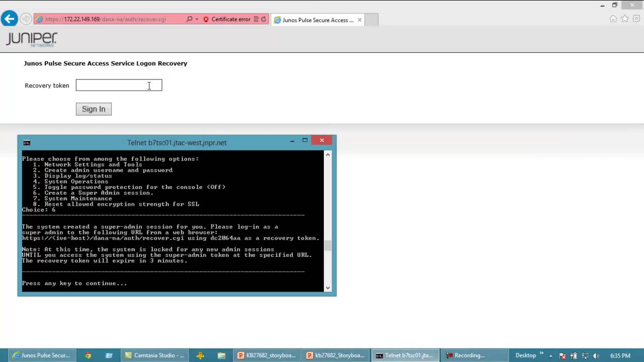Refresh the page using the reload icon
Screen dimensions: 644x362
tap(264, 19)
